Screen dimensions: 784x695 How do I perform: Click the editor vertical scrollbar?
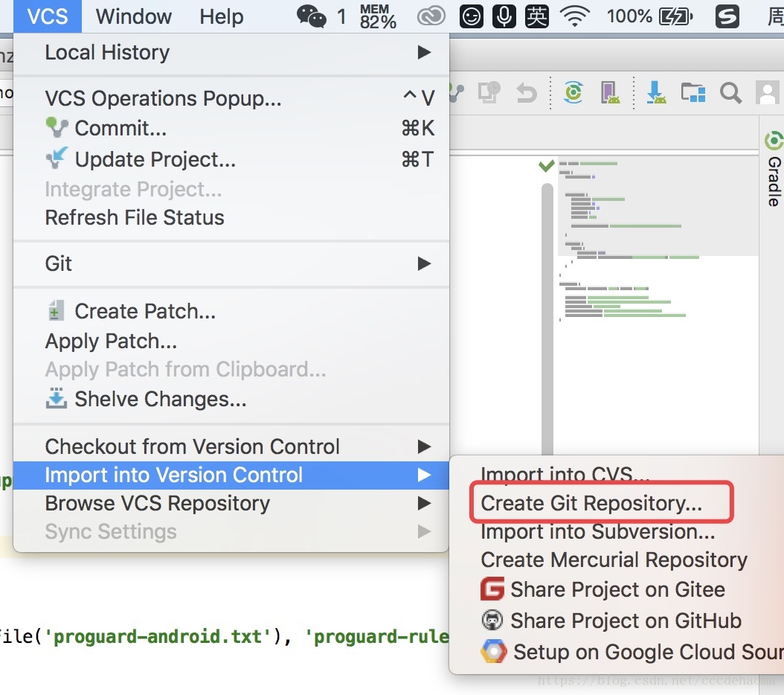tap(547, 318)
